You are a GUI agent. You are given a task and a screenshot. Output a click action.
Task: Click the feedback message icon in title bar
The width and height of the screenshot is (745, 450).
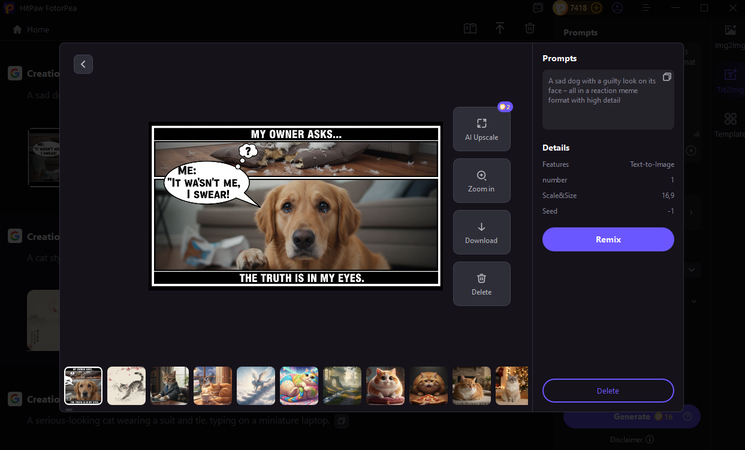(538, 8)
